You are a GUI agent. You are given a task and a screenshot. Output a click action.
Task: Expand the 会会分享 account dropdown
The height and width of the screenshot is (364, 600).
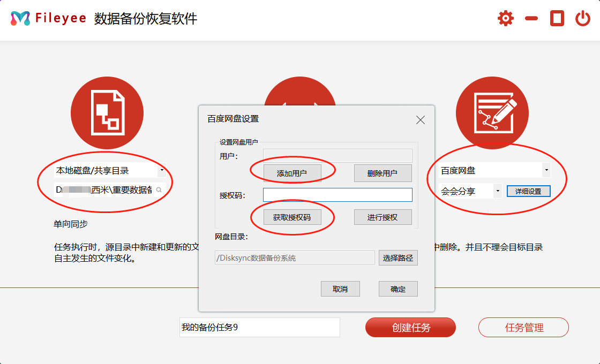498,191
